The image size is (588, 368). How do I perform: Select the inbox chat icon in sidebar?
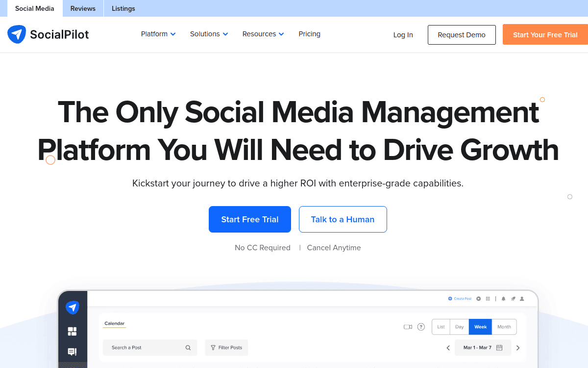(x=72, y=351)
